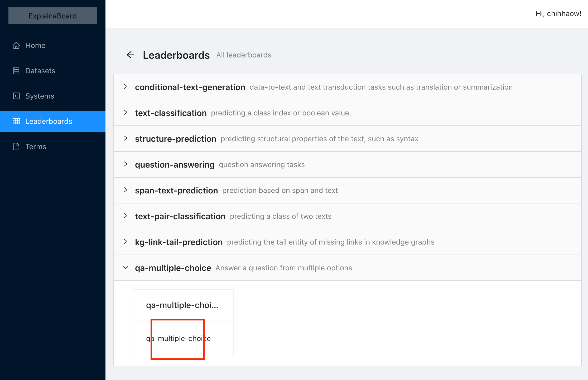Viewport: 588px width, 380px height.
Task: Expand the text-classification section
Action: click(x=126, y=113)
